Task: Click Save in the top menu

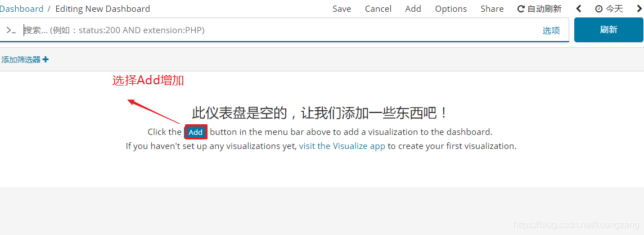Action: [x=342, y=8]
